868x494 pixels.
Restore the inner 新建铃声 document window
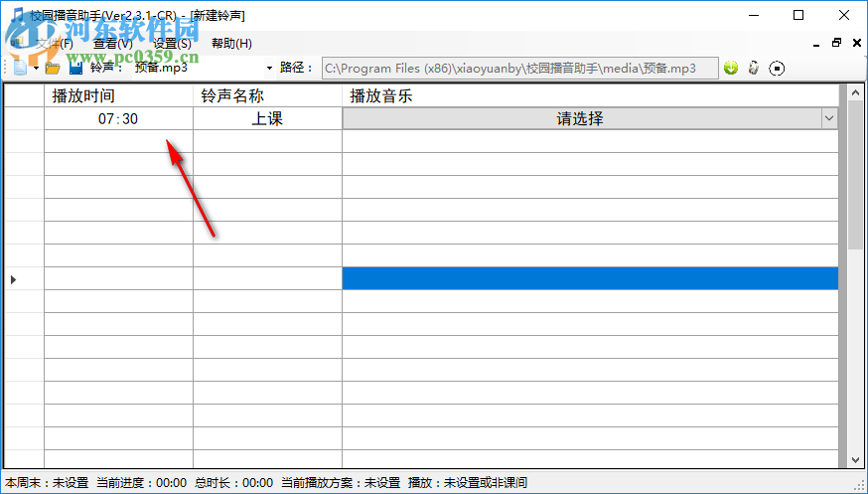coord(836,43)
